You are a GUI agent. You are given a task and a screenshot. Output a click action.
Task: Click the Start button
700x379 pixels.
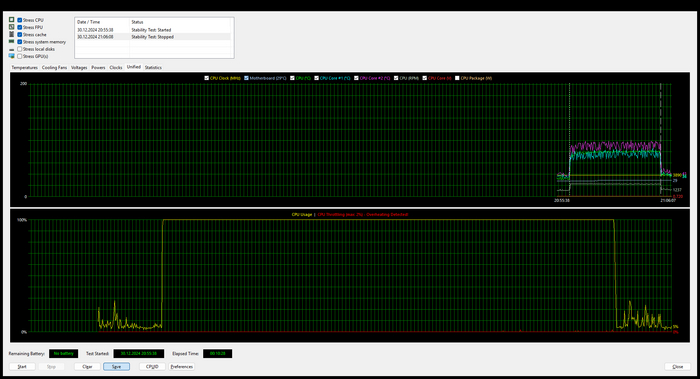coord(22,367)
